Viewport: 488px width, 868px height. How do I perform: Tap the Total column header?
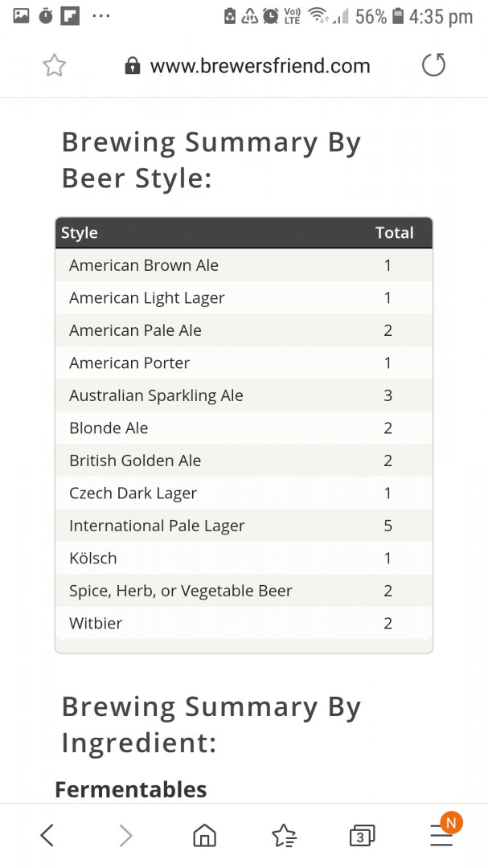click(x=395, y=232)
